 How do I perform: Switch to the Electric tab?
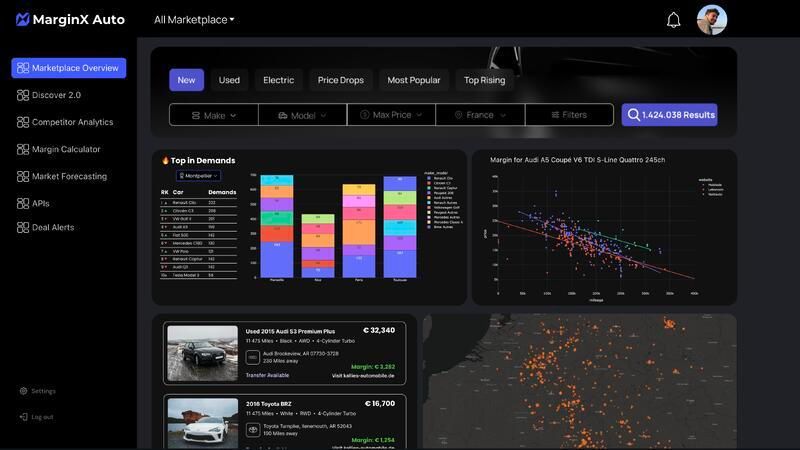(279, 80)
